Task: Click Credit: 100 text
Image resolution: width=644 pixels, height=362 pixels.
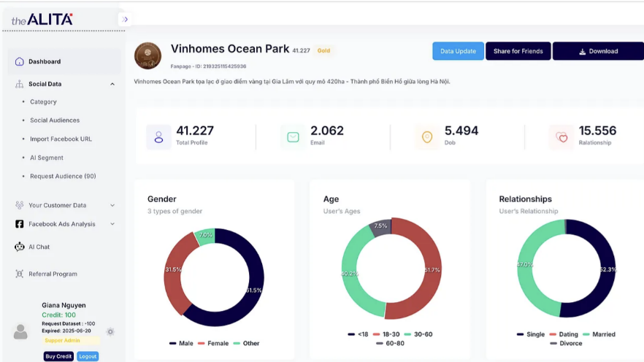Action: pos(58,315)
